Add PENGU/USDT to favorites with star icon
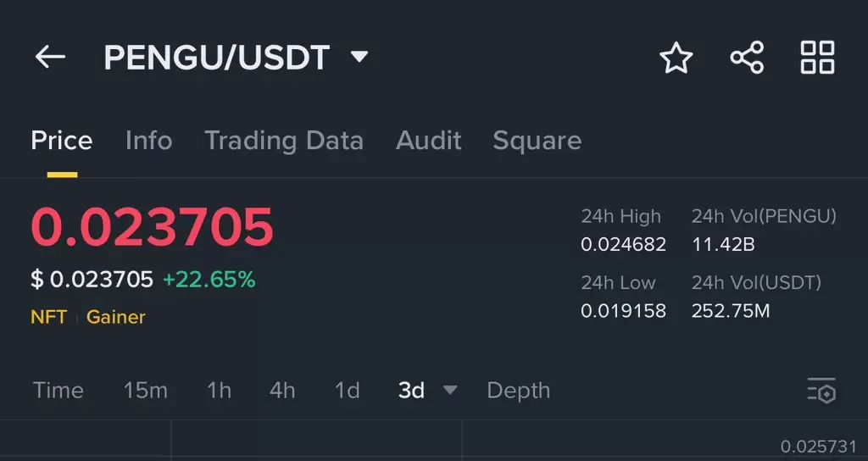Image resolution: width=868 pixels, height=461 pixels. tap(676, 58)
